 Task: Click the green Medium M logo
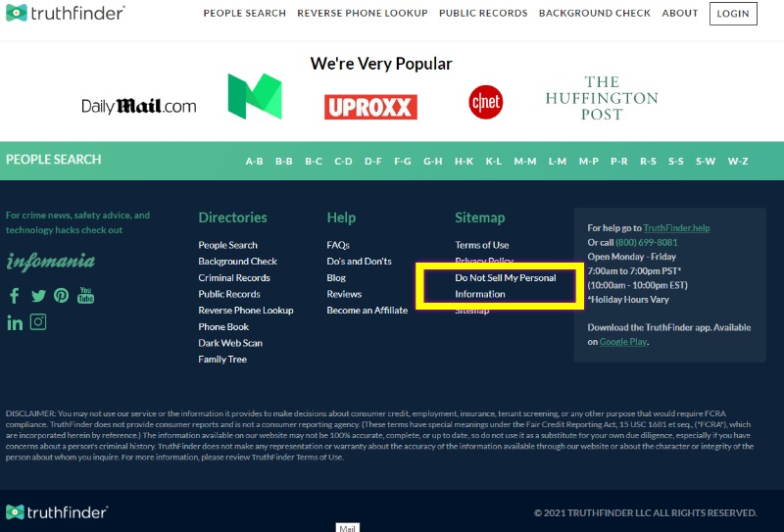pos(255,96)
